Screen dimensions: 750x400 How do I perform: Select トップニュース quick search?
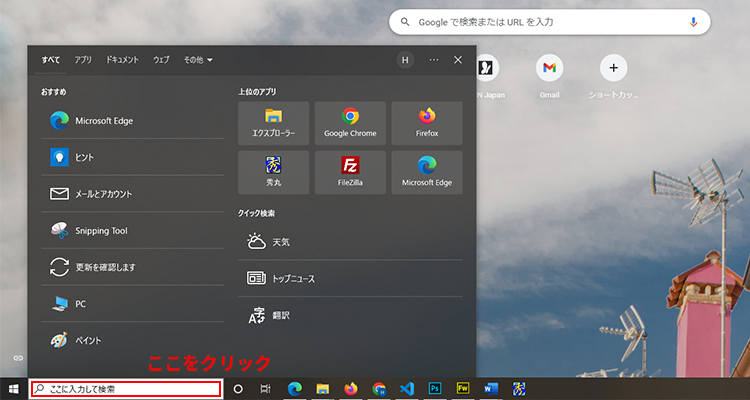(293, 278)
